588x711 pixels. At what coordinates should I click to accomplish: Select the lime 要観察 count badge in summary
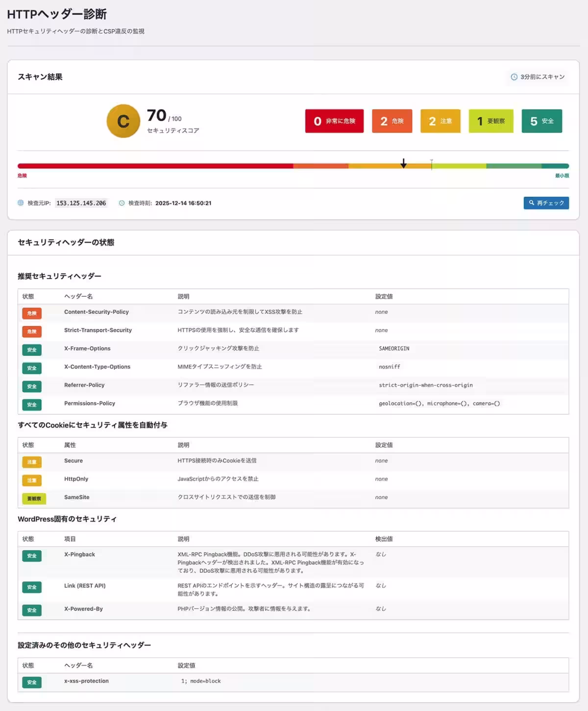pos(490,121)
